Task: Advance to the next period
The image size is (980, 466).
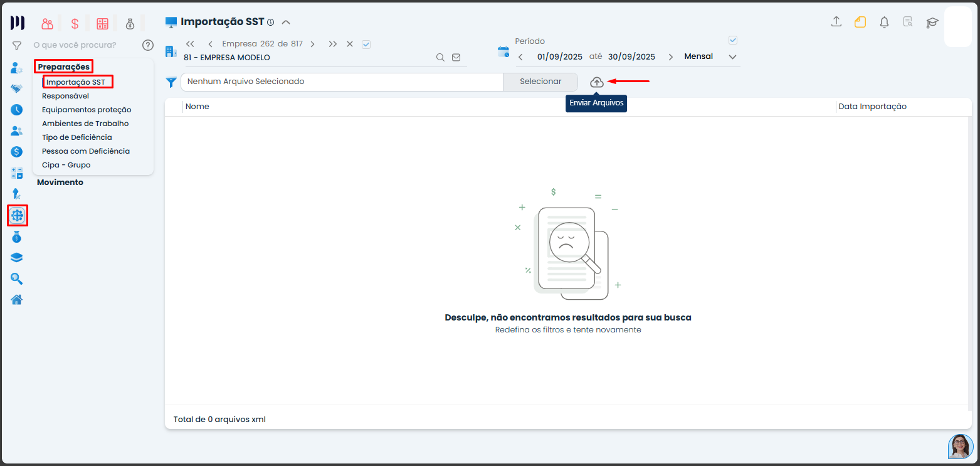Action: point(671,57)
